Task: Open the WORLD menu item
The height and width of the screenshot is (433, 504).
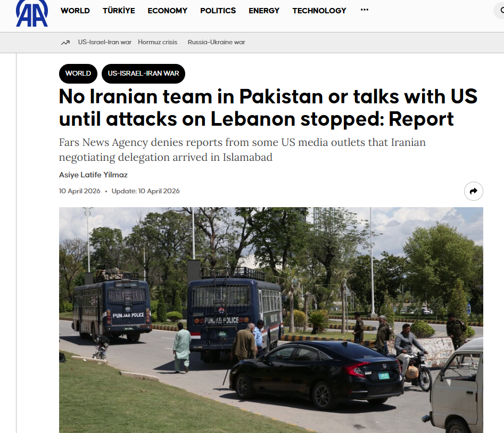Action: click(75, 11)
